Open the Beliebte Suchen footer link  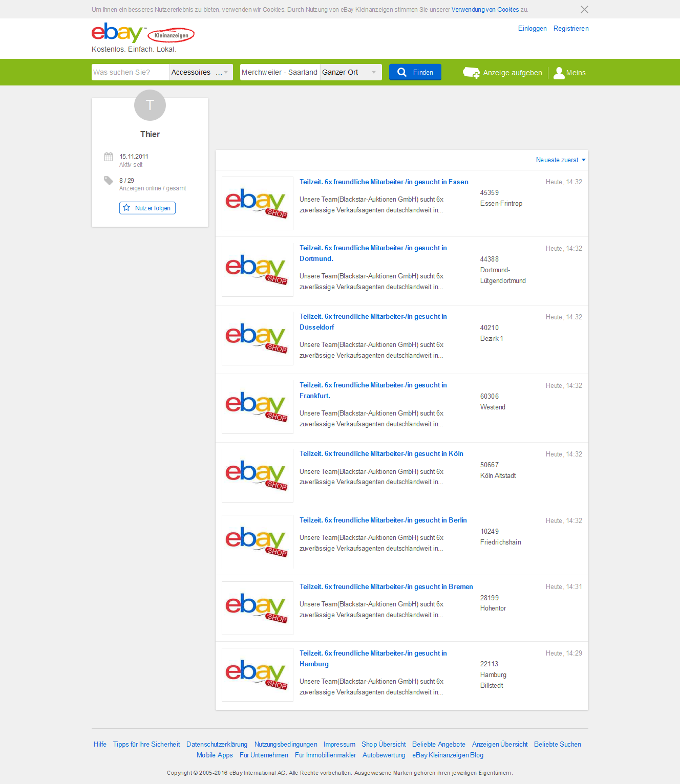tap(558, 744)
